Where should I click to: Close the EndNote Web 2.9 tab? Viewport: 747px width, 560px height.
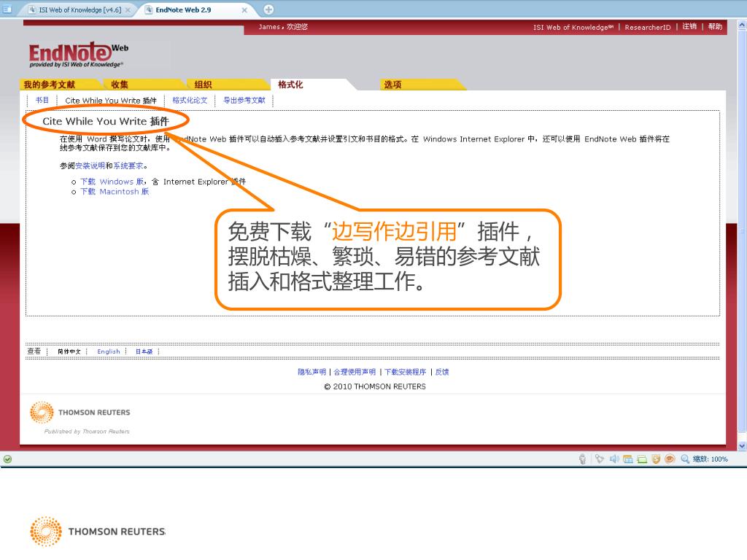coord(244,10)
